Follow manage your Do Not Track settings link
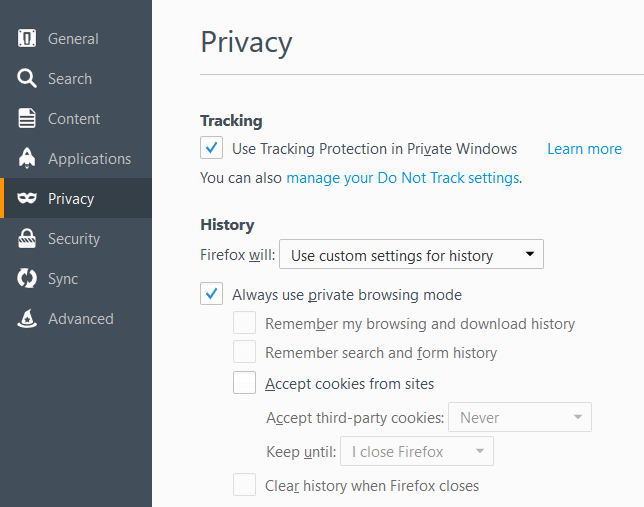 [402, 178]
